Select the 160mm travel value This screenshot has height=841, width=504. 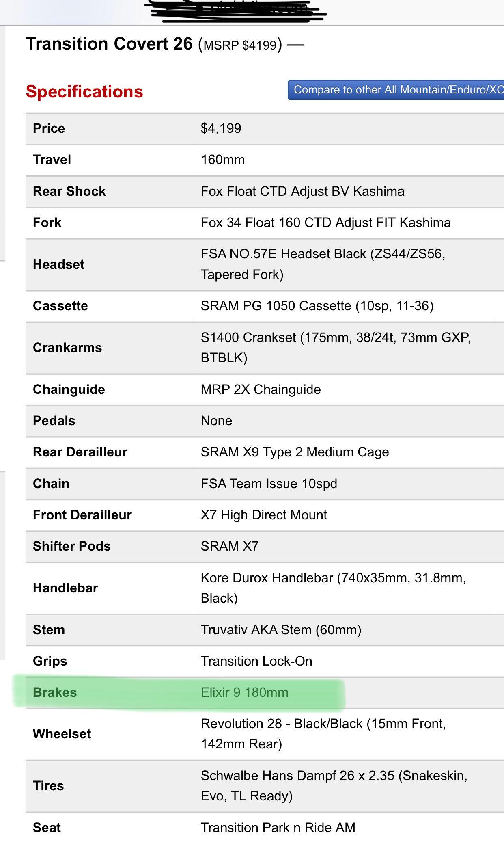click(223, 160)
